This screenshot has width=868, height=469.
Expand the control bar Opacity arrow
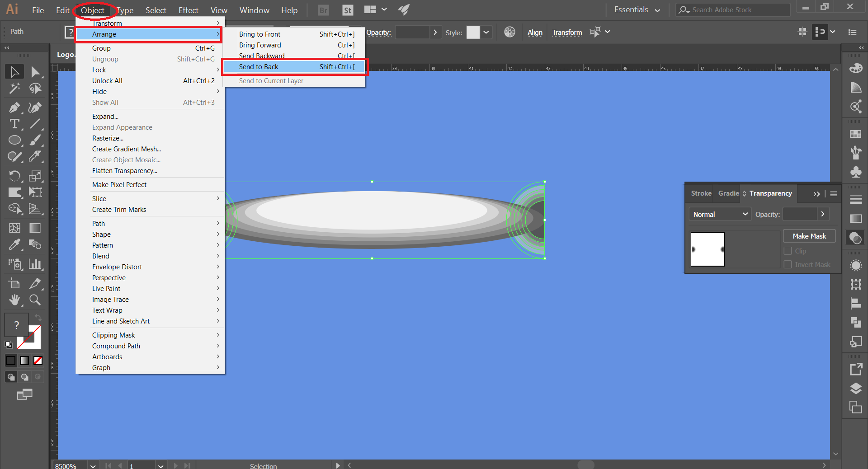(435, 32)
